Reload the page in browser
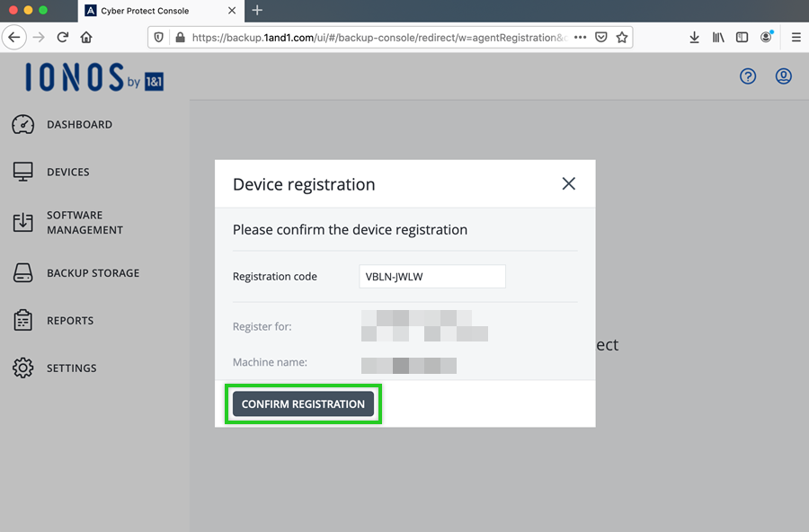 (63, 38)
